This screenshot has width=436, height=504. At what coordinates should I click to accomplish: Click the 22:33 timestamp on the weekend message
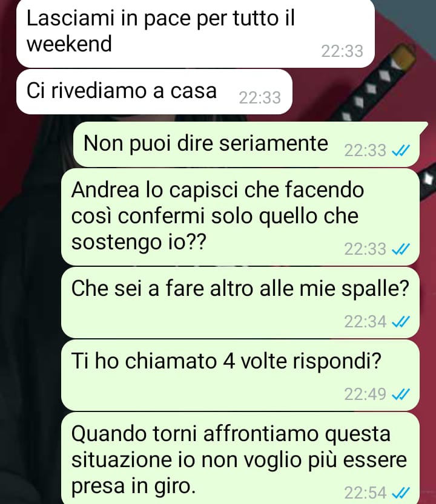[x=342, y=51]
